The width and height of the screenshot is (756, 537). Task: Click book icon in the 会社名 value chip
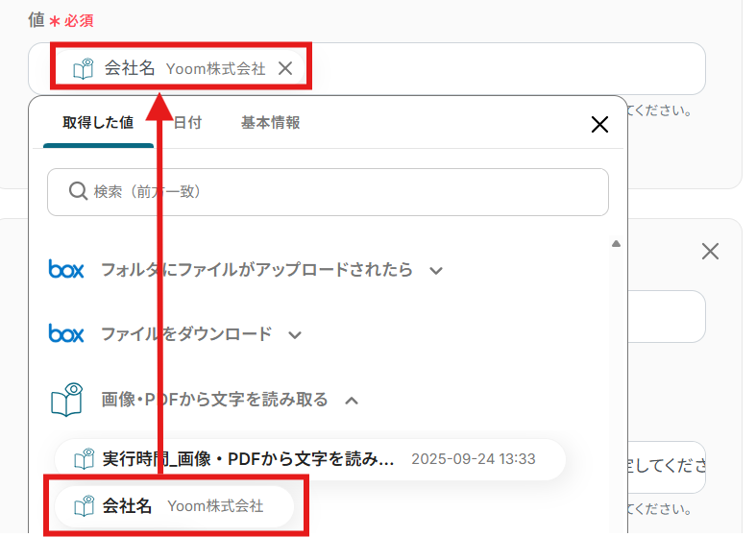83,68
